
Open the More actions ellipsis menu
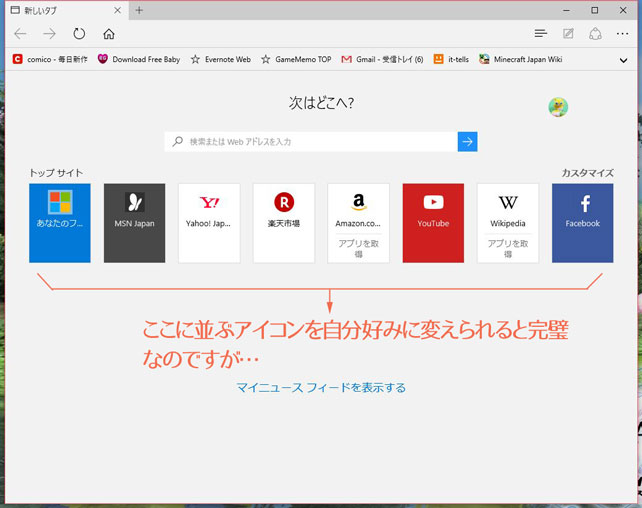[x=622, y=34]
